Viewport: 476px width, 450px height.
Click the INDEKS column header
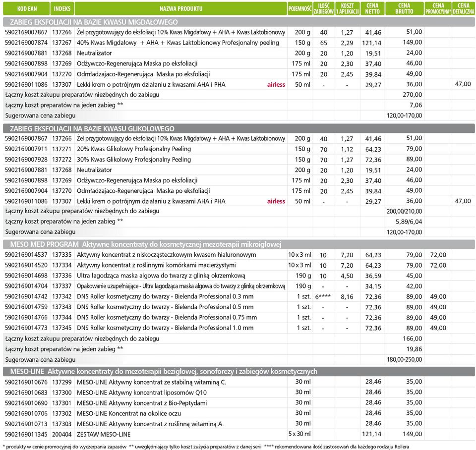click(62, 8)
